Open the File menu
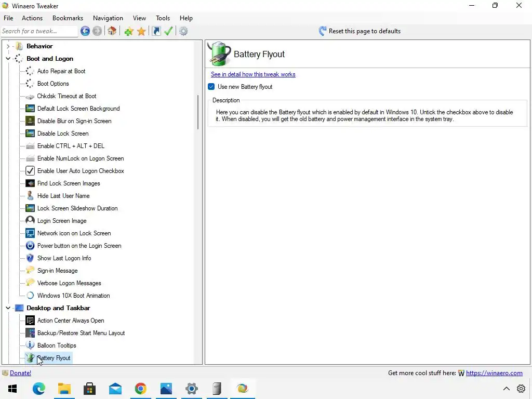 click(x=8, y=18)
